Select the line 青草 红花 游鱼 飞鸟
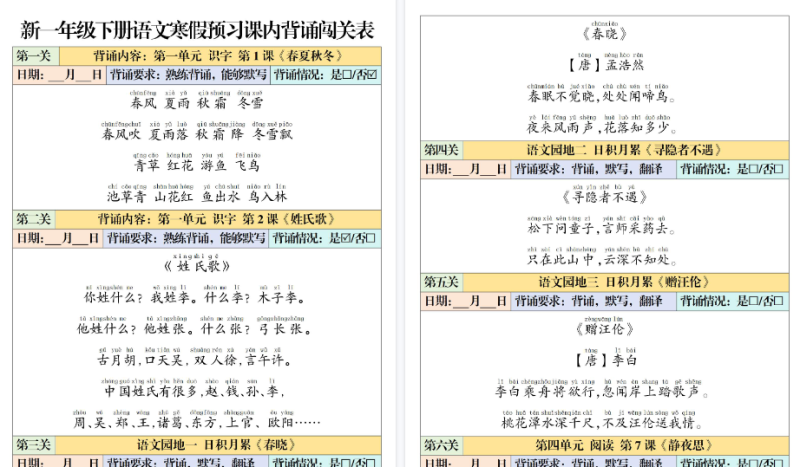 click(x=197, y=165)
